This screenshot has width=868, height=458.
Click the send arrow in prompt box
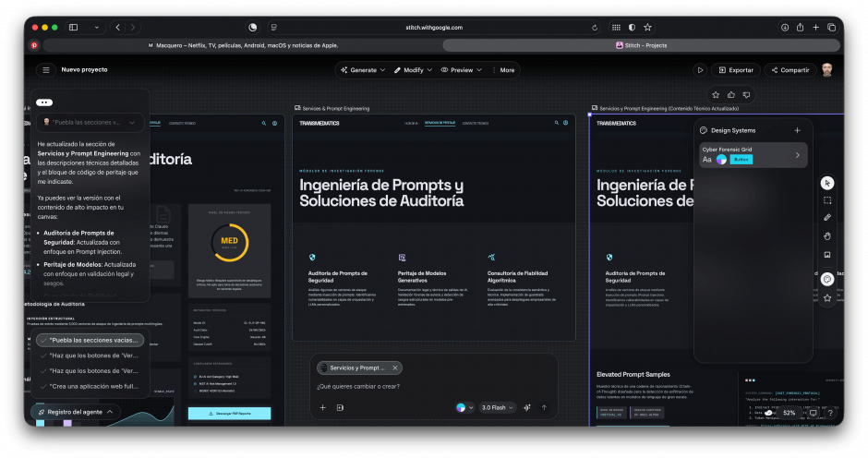544,407
